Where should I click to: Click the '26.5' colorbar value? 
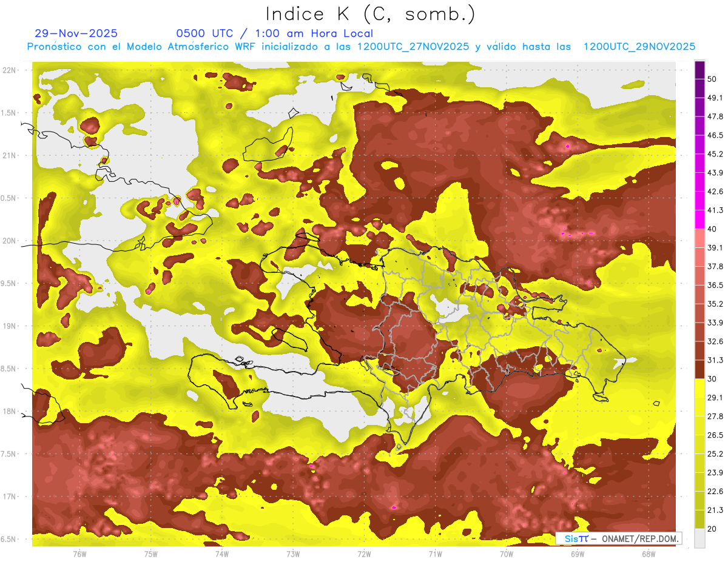tap(715, 435)
